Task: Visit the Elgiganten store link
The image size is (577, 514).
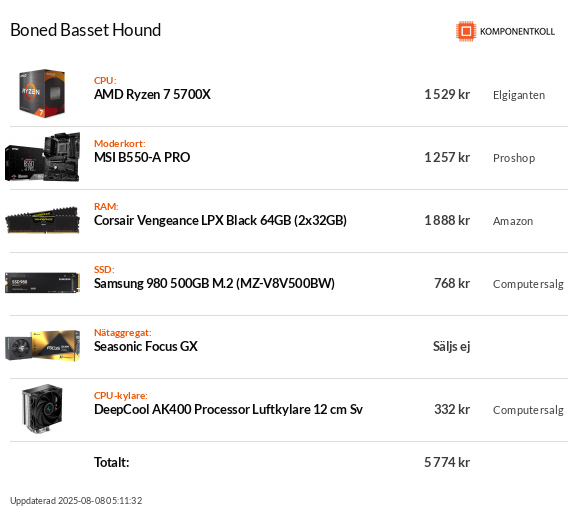Action: click(x=519, y=95)
